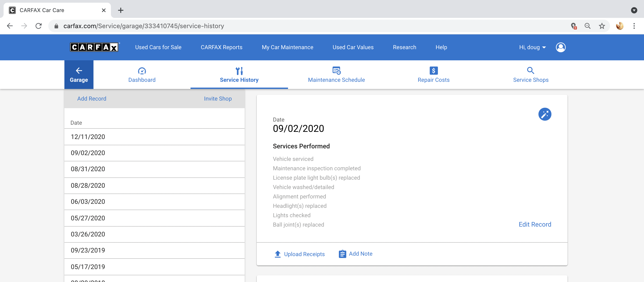The image size is (644, 282).
Task: Click 'Ball joint(s) replaced' text
Action: (298, 225)
